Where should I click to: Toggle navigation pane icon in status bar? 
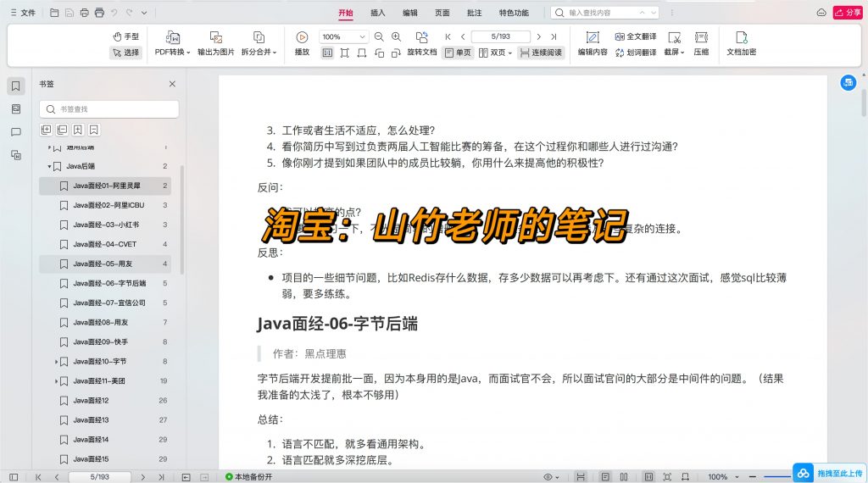click(14, 477)
